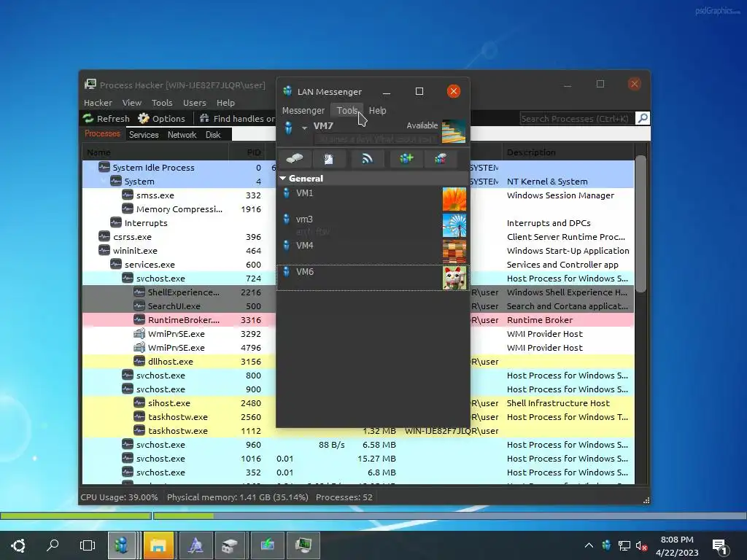Click Refresh in Process Hacker toolbar
747x560 pixels.
pyautogui.click(x=107, y=119)
